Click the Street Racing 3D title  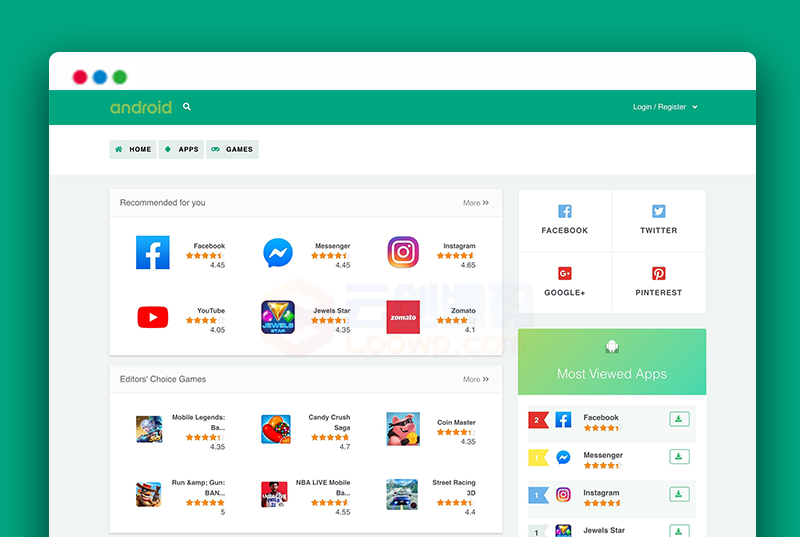[x=454, y=488]
